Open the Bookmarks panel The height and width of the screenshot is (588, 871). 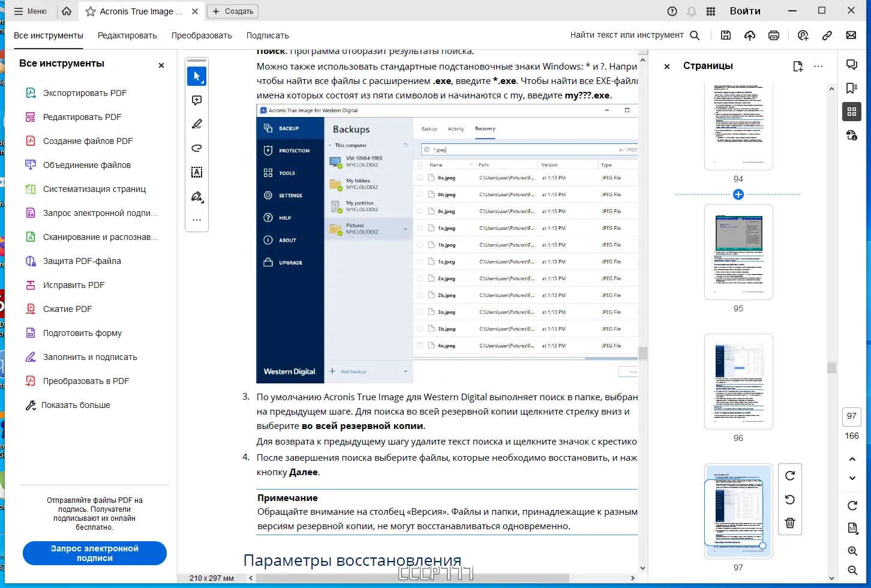(852, 88)
